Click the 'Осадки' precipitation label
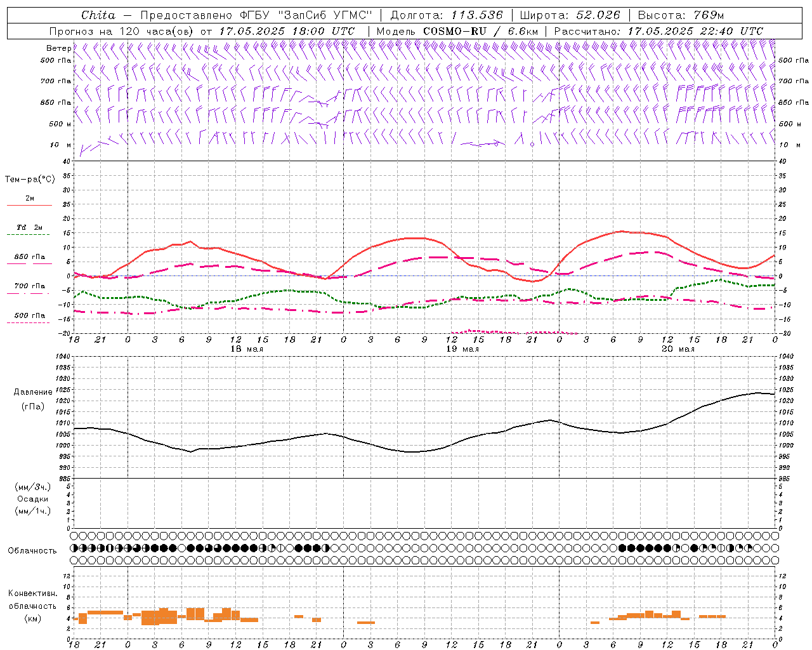This screenshot has width=812, height=650. coord(33,499)
